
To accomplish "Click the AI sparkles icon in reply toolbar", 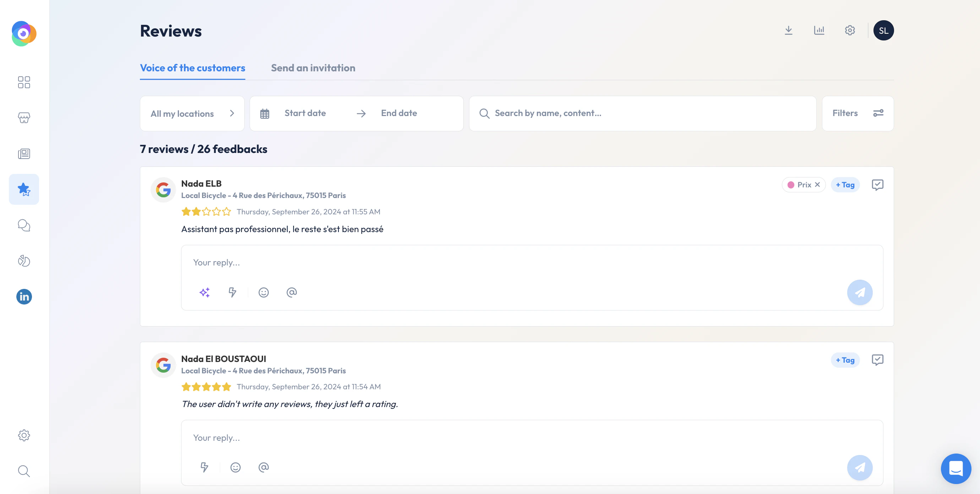I will [205, 292].
